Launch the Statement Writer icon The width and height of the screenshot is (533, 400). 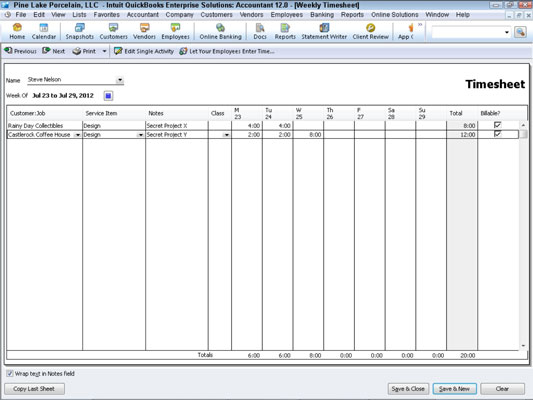(x=324, y=28)
